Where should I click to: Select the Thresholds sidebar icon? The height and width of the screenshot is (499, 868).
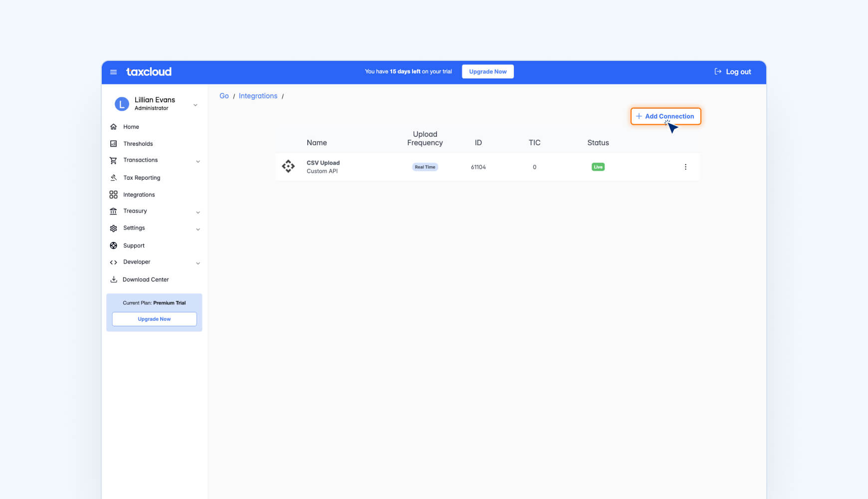tap(114, 143)
